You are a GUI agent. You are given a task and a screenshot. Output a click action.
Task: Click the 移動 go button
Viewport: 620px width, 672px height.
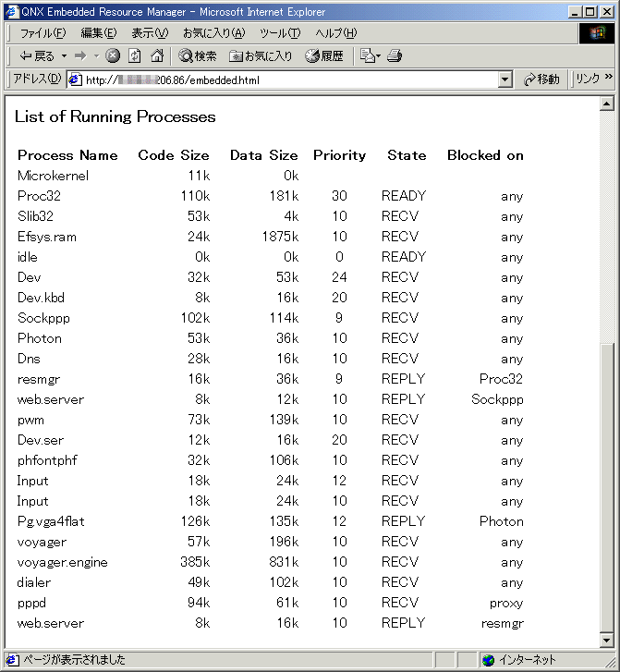click(541, 79)
